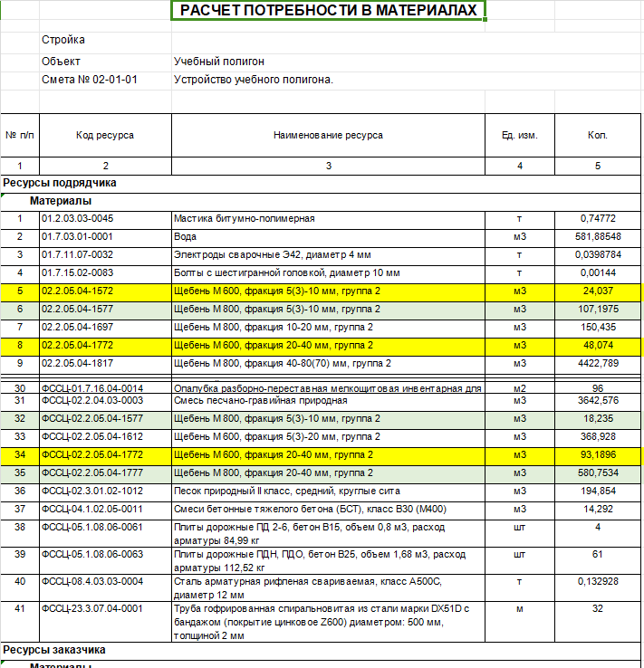Select the 'Ресурсы заказчика' section row
The image size is (644, 668).
(321, 651)
